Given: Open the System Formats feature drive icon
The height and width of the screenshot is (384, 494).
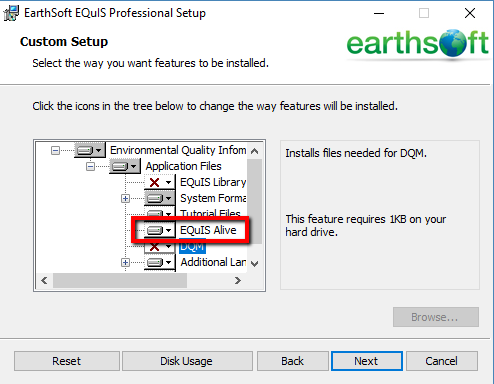Looking at the screenshot, I should tap(160, 198).
